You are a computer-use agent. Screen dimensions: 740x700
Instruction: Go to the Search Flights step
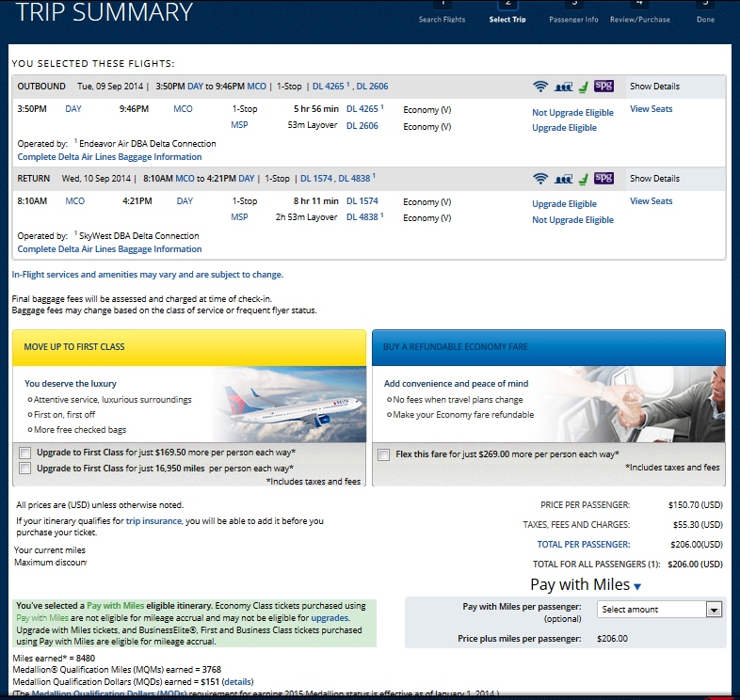[x=442, y=19]
